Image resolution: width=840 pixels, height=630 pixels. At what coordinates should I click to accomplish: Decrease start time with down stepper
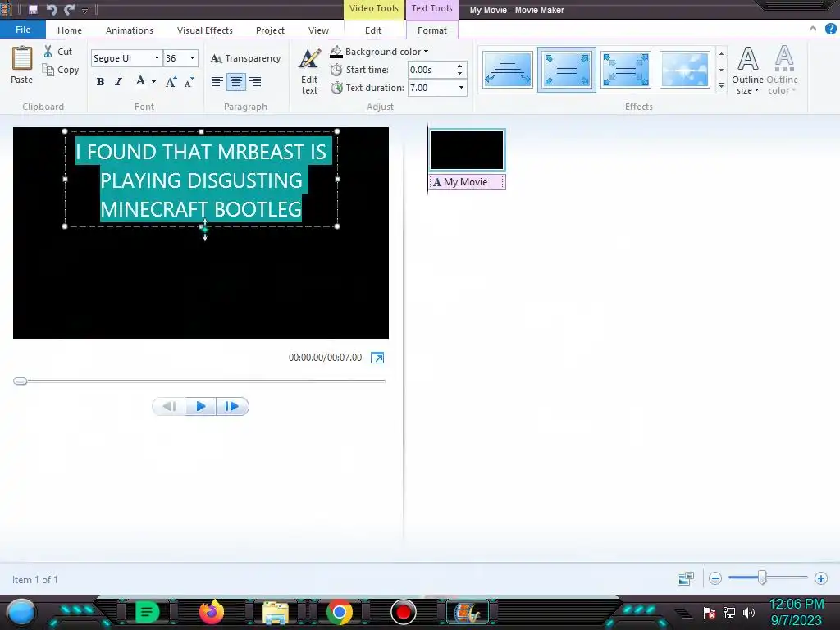pyautogui.click(x=459, y=73)
